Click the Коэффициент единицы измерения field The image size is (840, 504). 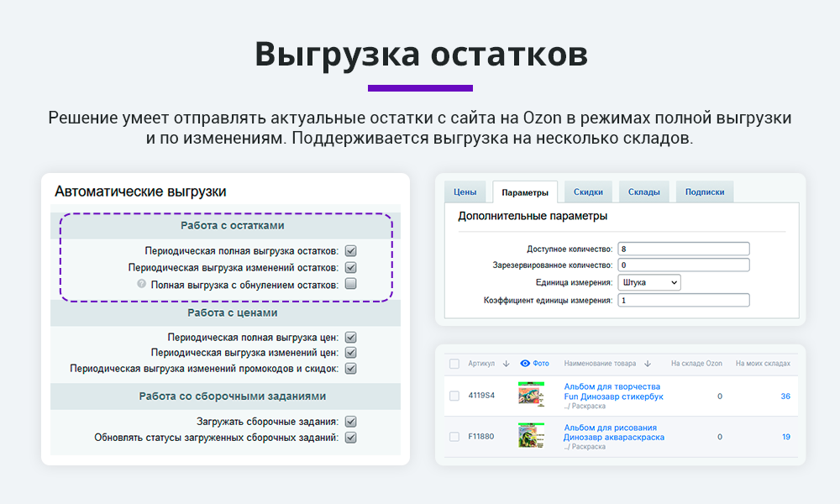(x=683, y=300)
